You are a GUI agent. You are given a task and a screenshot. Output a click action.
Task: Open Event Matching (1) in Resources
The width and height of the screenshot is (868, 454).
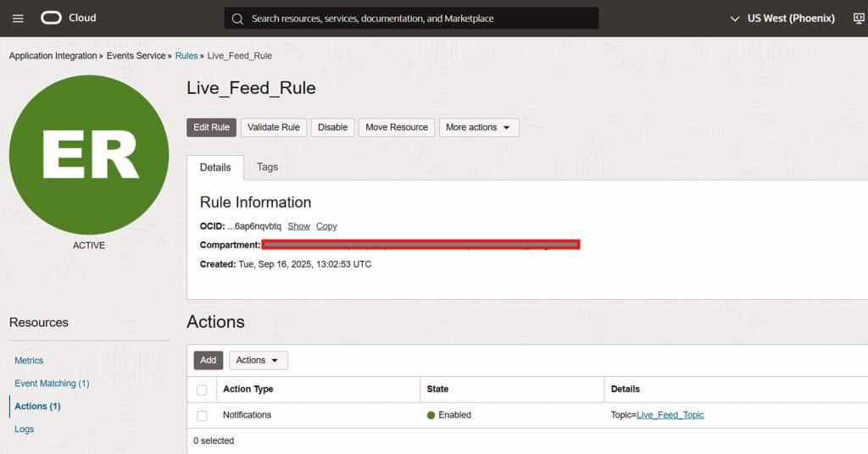point(52,384)
